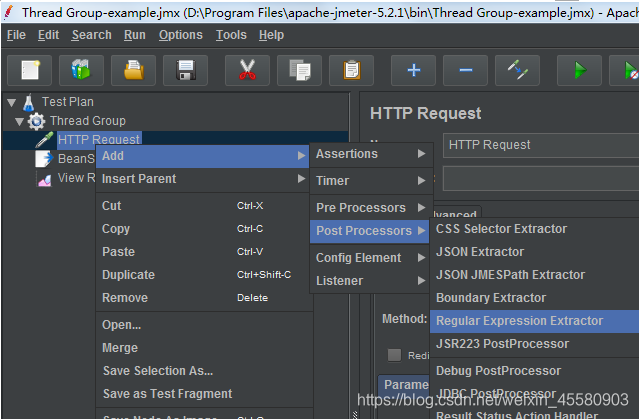Switch to the Parameters tab

tap(404, 385)
